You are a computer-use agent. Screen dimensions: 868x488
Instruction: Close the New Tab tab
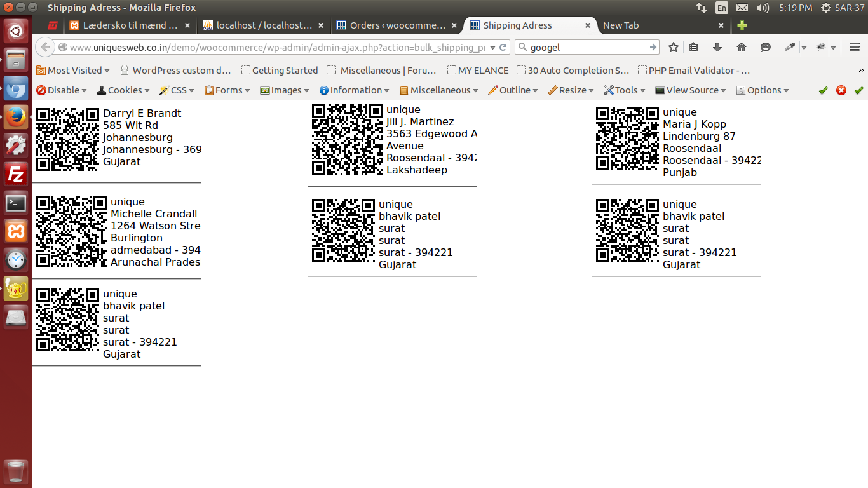721,25
